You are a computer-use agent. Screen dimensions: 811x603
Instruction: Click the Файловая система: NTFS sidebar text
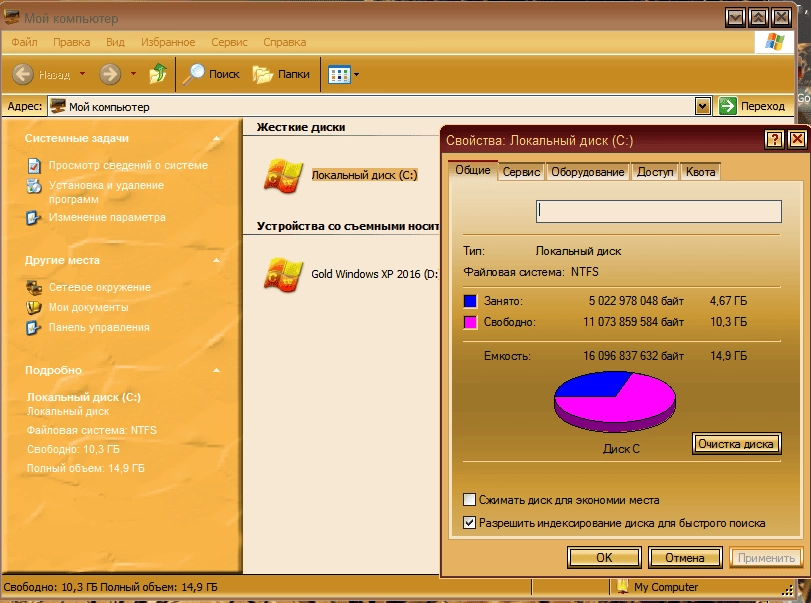pos(92,430)
